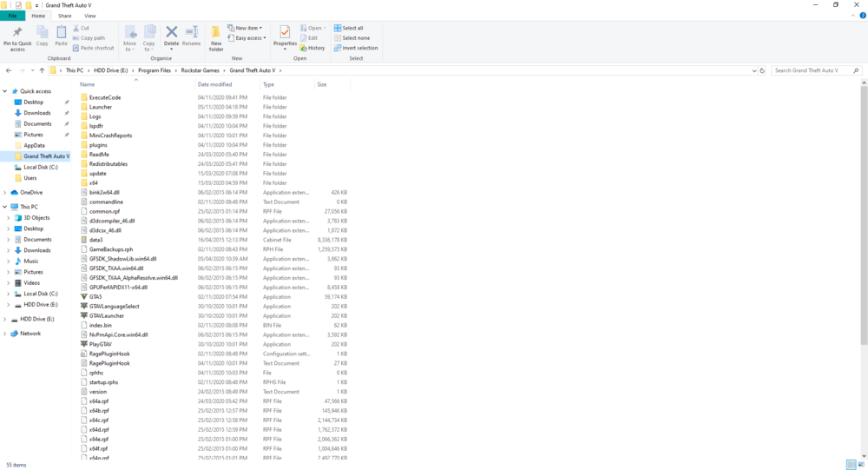Select Videos under This PC
The height and width of the screenshot is (470, 868).
pos(31,282)
